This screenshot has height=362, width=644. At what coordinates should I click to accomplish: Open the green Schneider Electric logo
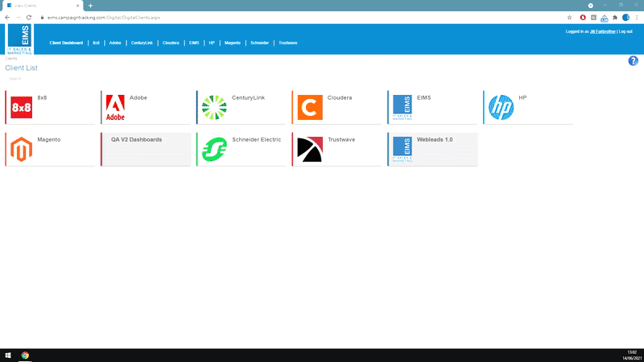(x=214, y=149)
